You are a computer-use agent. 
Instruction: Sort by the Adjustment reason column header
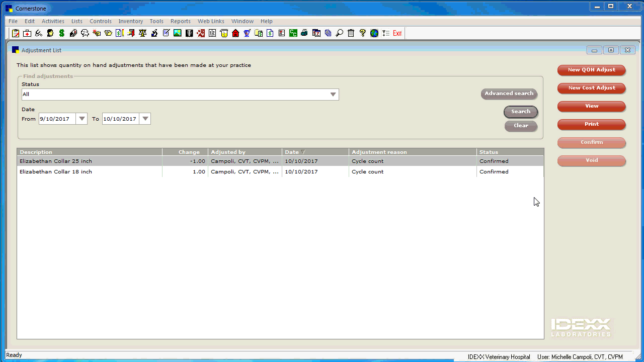tap(413, 152)
